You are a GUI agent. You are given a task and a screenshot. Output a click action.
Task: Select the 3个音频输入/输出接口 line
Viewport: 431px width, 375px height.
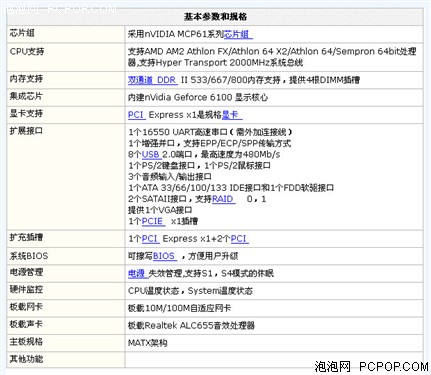(170, 177)
